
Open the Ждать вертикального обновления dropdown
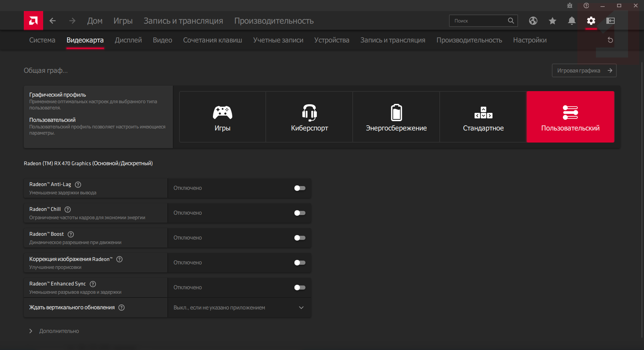coord(239,307)
